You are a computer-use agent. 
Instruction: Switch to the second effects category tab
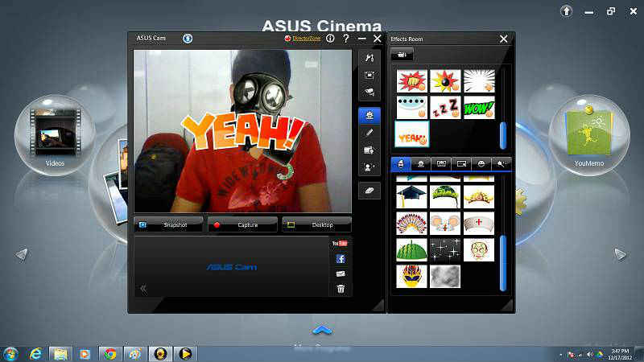point(420,164)
